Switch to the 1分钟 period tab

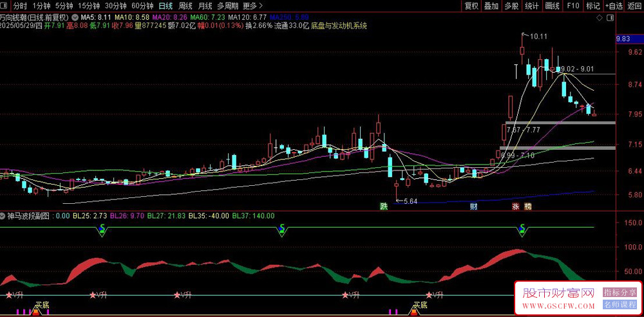coord(41,6)
